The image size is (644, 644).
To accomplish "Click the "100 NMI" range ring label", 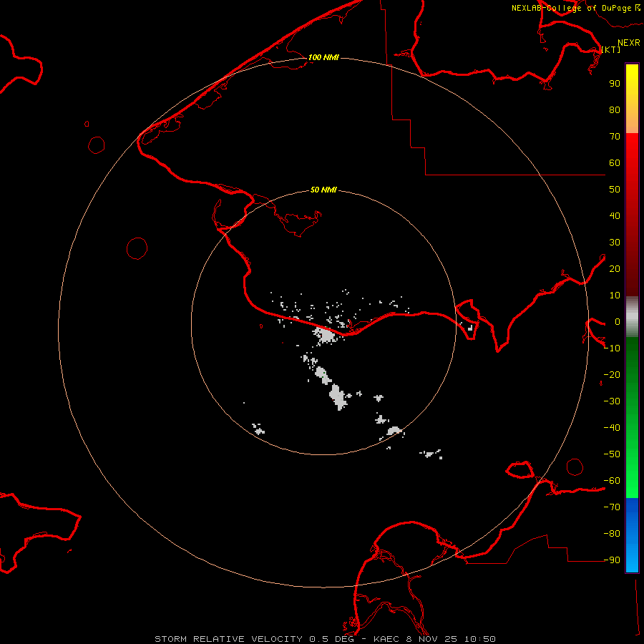I will pos(323,57).
